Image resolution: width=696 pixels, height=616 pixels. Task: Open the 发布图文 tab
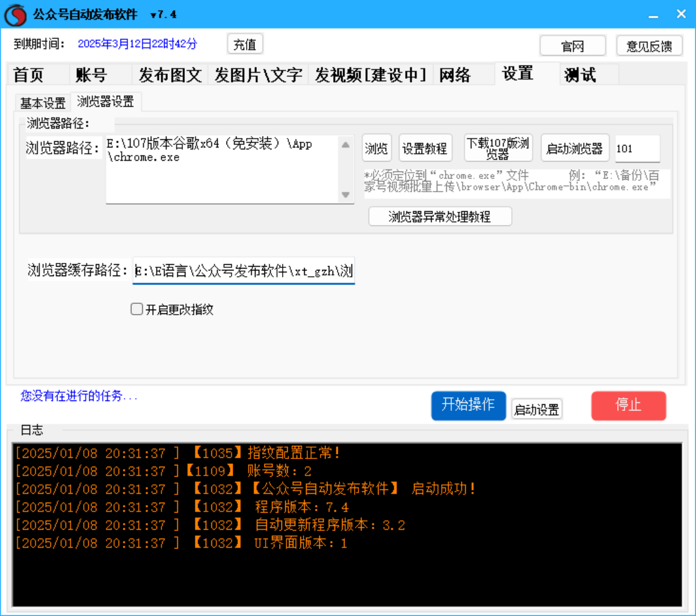[170, 74]
